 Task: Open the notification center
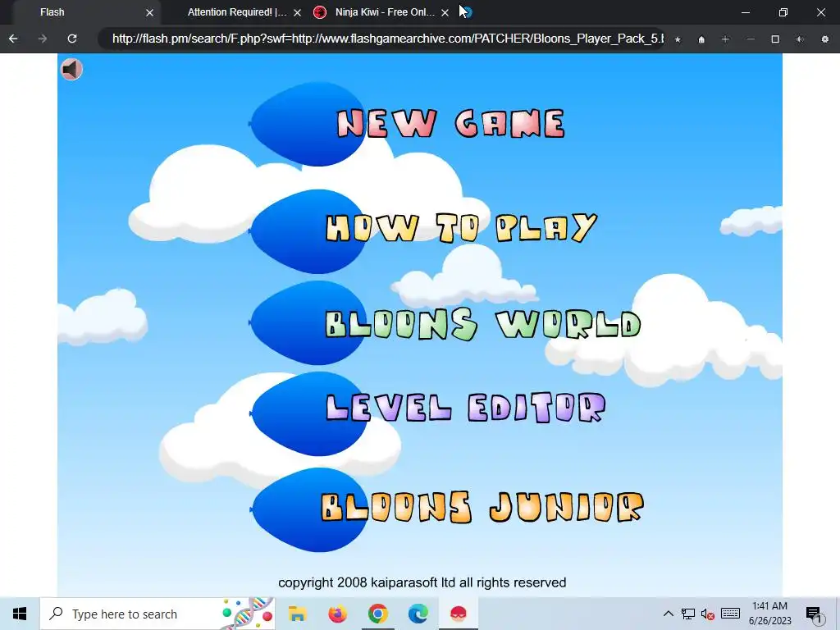coord(815,614)
